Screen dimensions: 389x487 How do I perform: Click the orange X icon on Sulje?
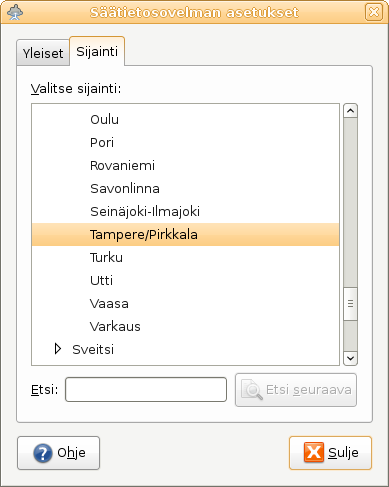click(313, 452)
